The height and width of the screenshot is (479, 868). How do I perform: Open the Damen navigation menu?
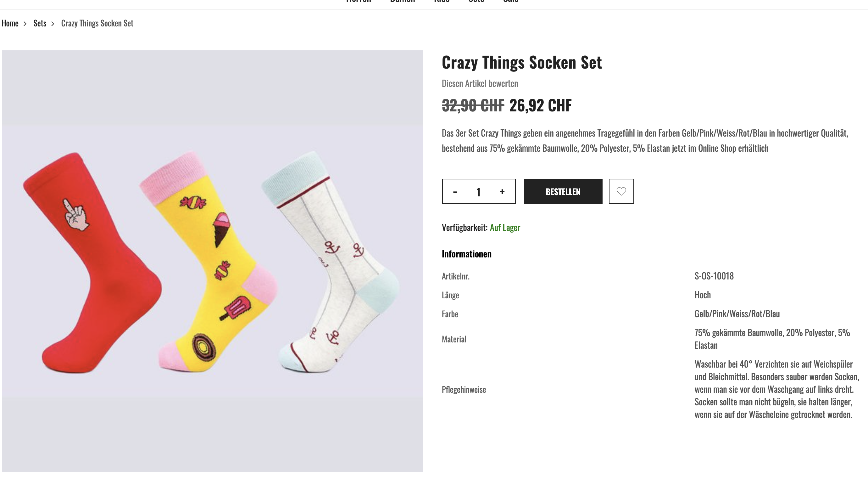coord(402,1)
